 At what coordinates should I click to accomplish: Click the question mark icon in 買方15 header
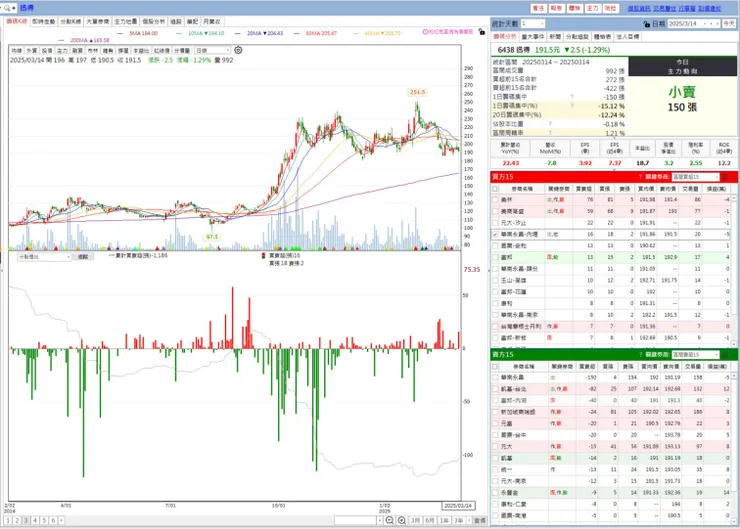[x=640, y=177]
